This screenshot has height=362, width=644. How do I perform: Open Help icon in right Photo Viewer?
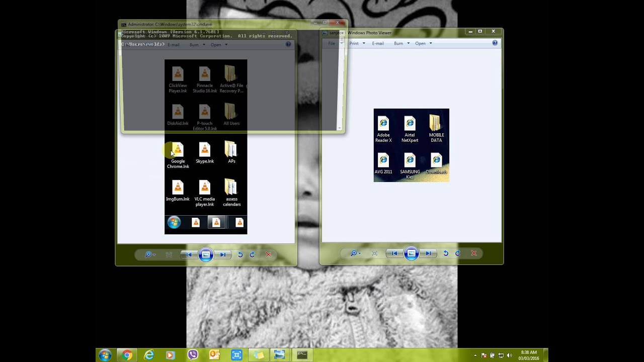495,43
